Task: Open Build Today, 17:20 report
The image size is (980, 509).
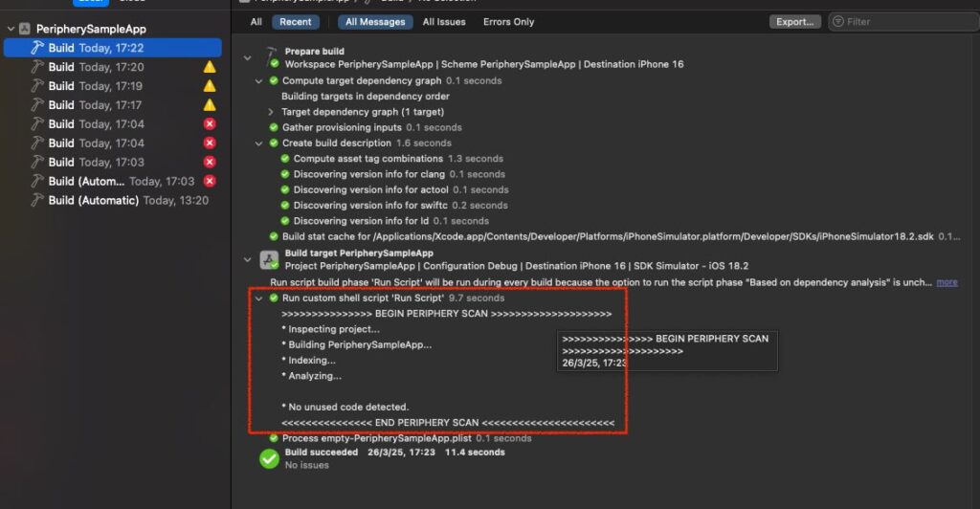Action: tap(113, 67)
